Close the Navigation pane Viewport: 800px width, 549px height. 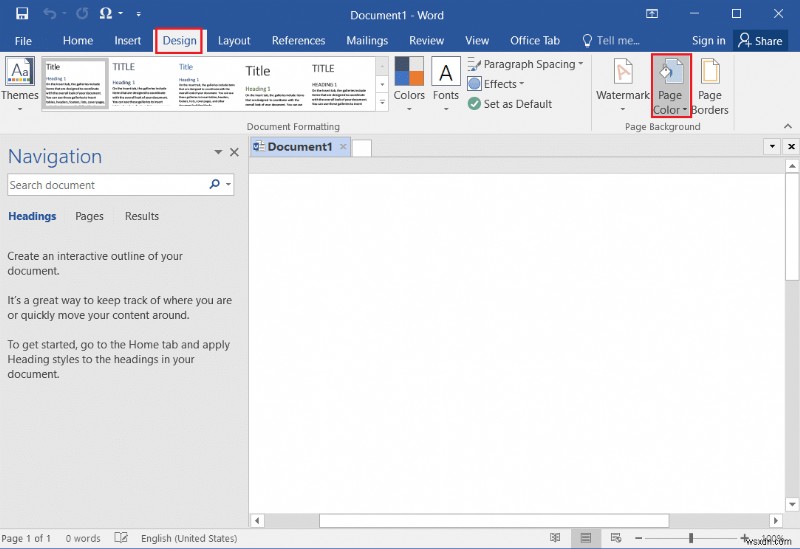[234, 152]
